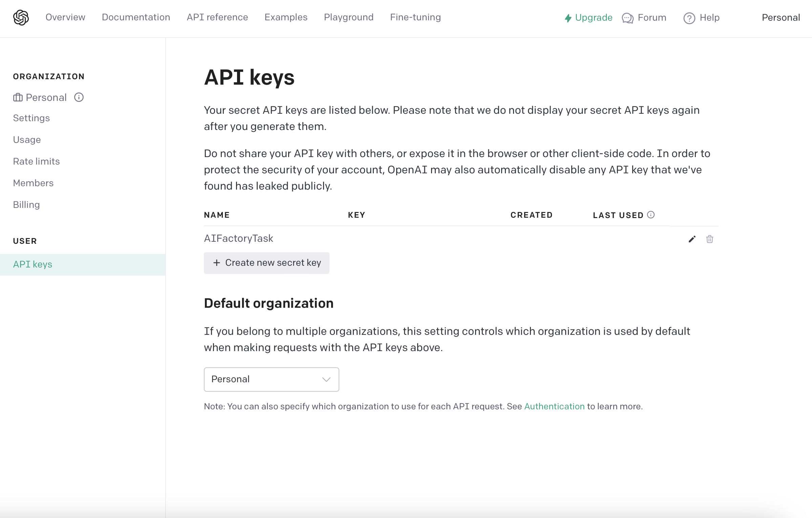The image size is (812, 518).
Task: Open the Default organization Personal dropdown
Action: [x=271, y=379]
